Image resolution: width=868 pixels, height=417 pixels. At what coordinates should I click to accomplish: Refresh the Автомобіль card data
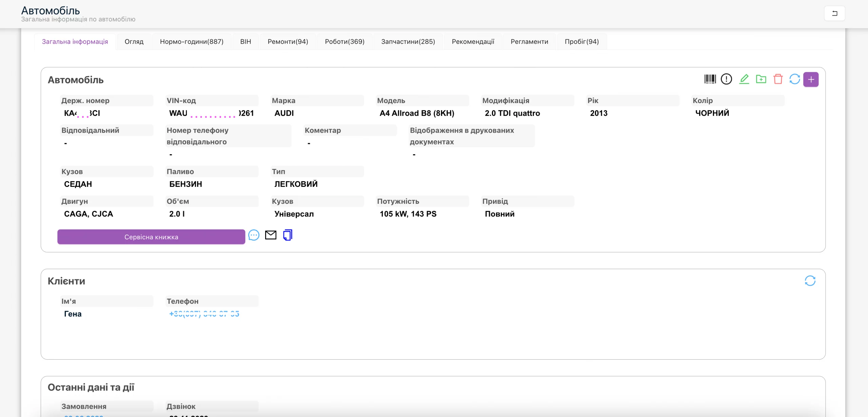click(794, 79)
